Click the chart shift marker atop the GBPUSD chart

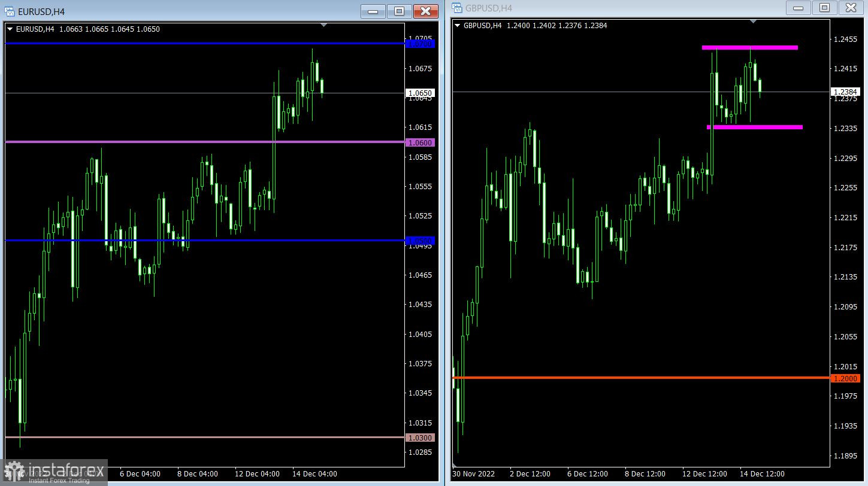(x=754, y=22)
